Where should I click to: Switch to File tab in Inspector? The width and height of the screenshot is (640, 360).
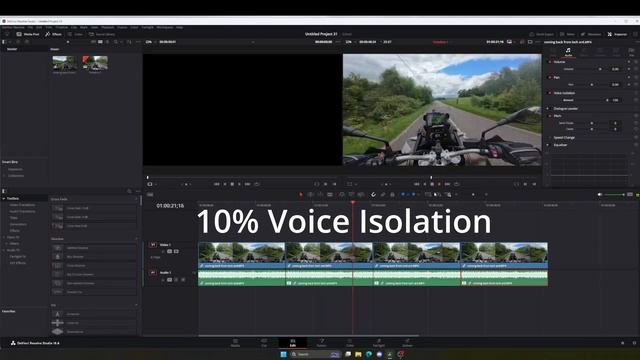631,52
